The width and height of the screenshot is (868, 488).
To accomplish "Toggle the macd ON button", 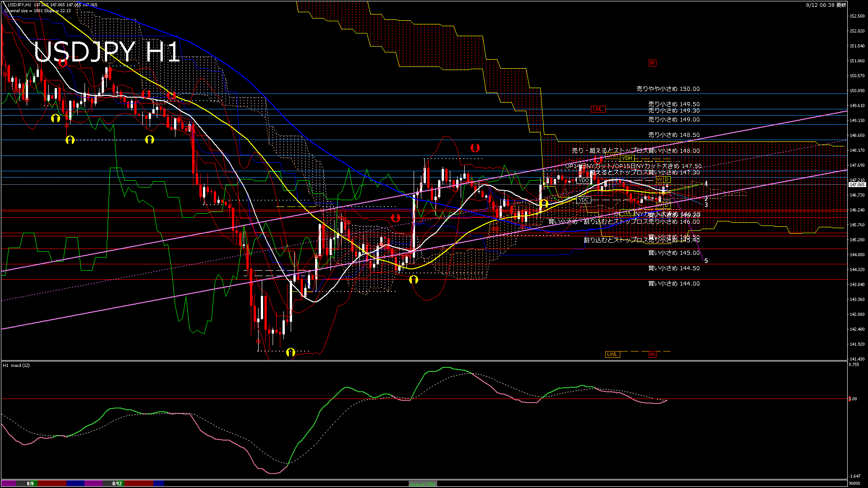I will click(x=423, y=484).
